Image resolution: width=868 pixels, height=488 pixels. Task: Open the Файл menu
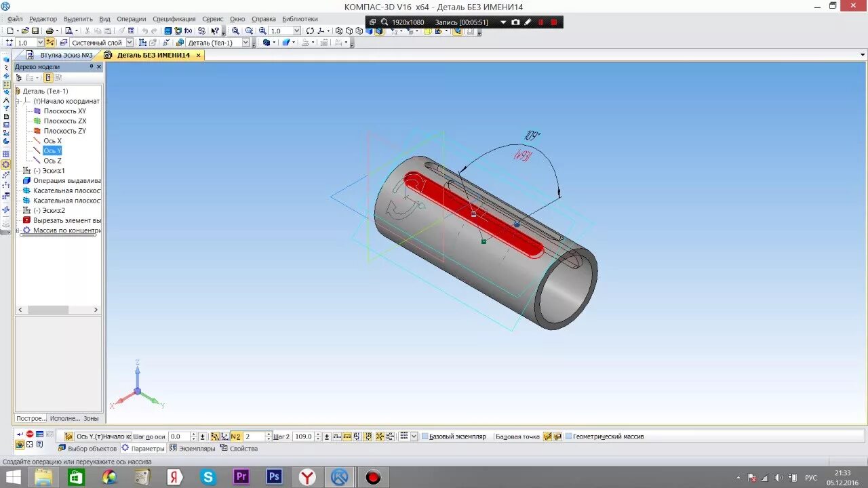click(x=15, y=19)
